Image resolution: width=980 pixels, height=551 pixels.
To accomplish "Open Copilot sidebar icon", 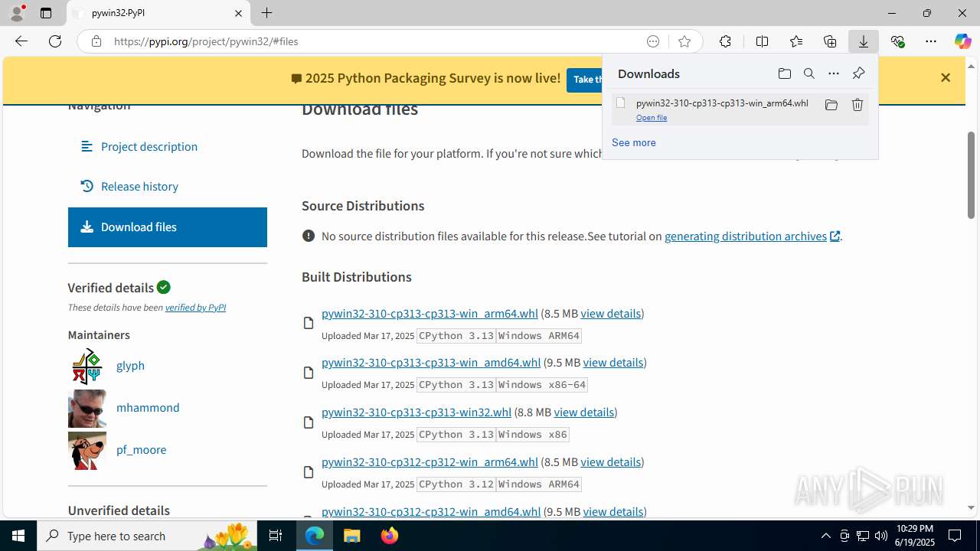I will coord(962,41).
